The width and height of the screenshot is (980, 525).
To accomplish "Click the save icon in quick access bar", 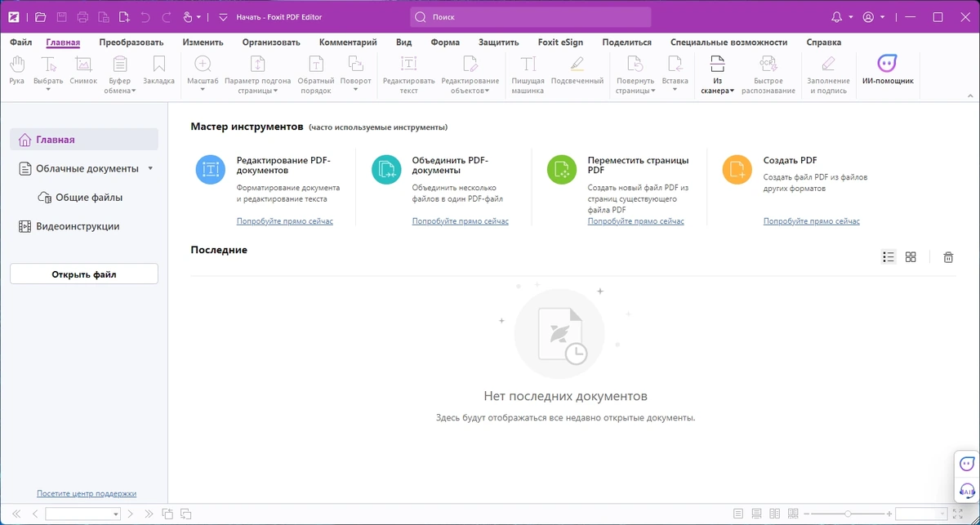I will 61,17.
